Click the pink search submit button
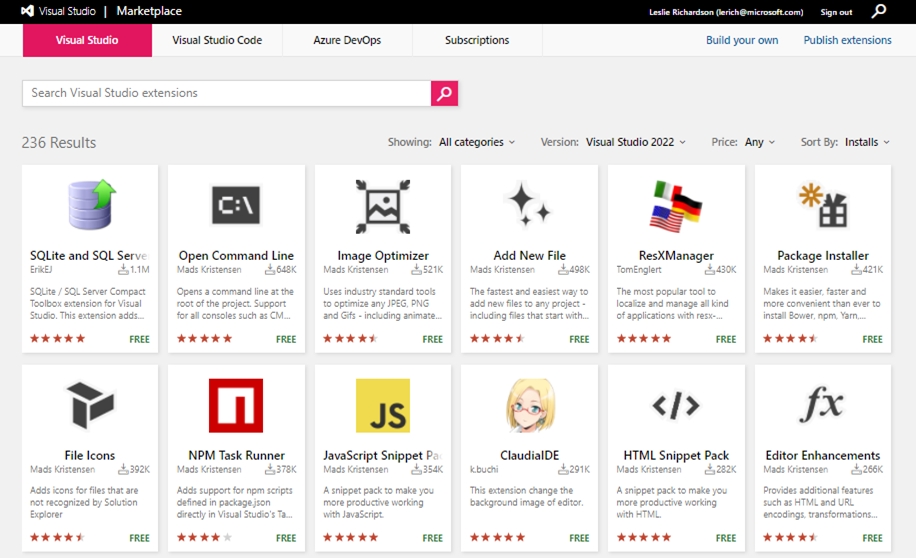Viewport: 916px width, 558px height. [x=444, y=93]
